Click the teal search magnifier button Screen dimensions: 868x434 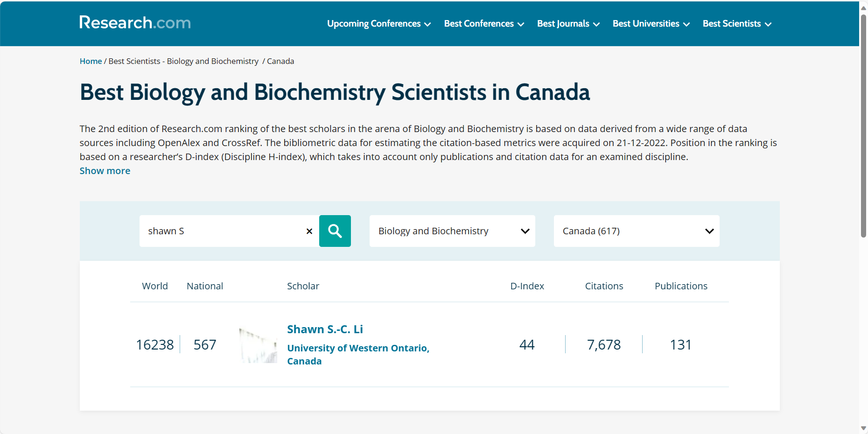pyautogui.click(x=335, y=231)
